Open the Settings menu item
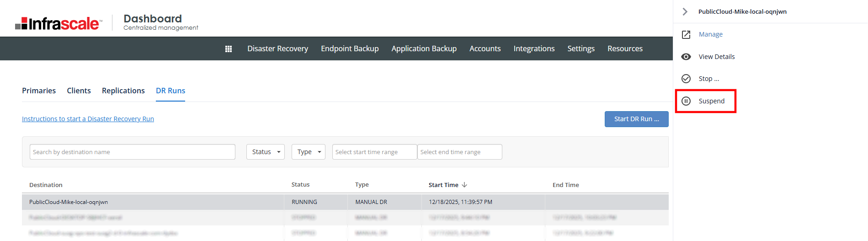Image resolution: width=868 pixels, height=241 pixels. (580, 48)
